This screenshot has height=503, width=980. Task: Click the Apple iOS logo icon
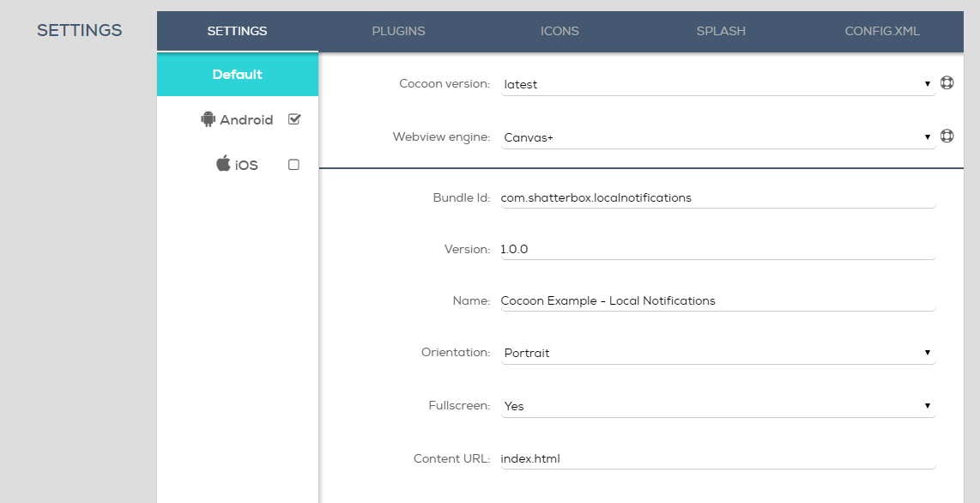point(223,164)
